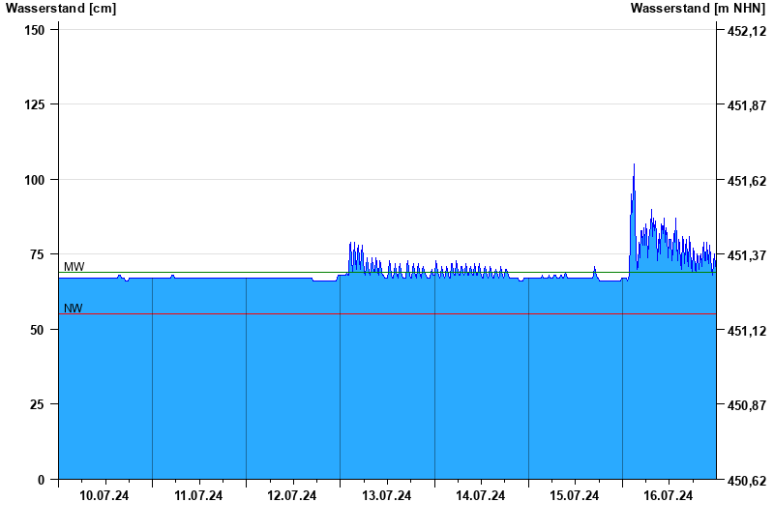Click the 0 value on left axis

[x=41, y=480]
